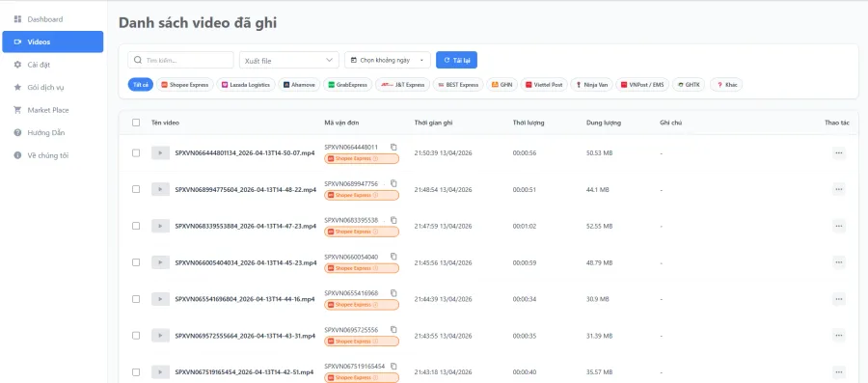The width and height of the screenshot is (868, 383).
Task: Open actions menu for 48.79 MB video
Action: point(839,262)
